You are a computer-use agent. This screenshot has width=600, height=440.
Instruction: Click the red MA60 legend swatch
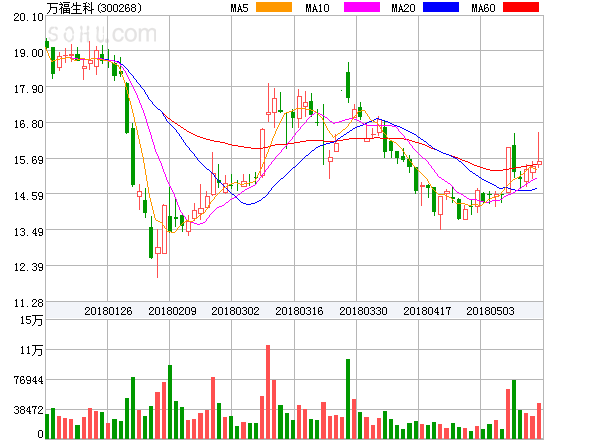click(521, 7)
